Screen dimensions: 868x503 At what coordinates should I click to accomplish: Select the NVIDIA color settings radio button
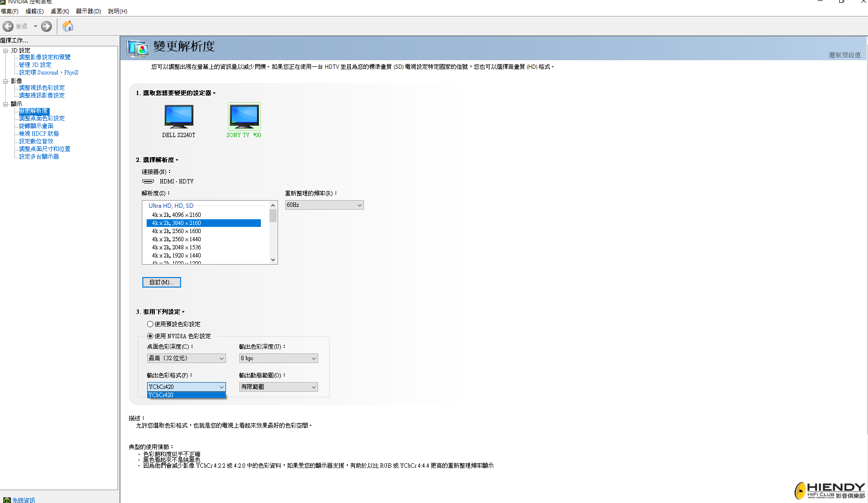[150, 336]
